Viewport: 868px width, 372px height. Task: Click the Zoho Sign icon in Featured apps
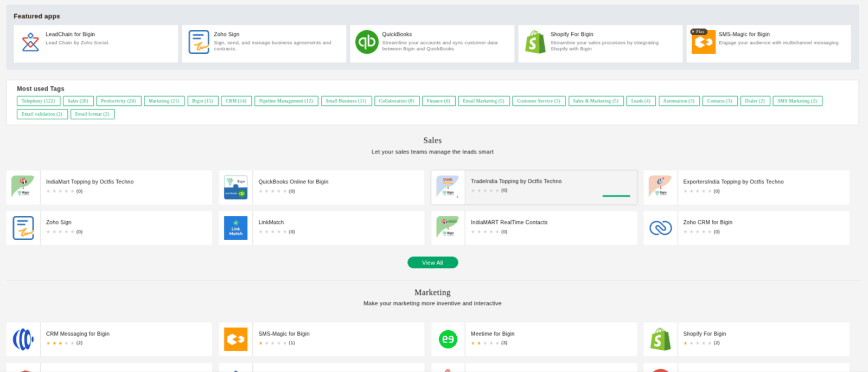click(199, 42)
